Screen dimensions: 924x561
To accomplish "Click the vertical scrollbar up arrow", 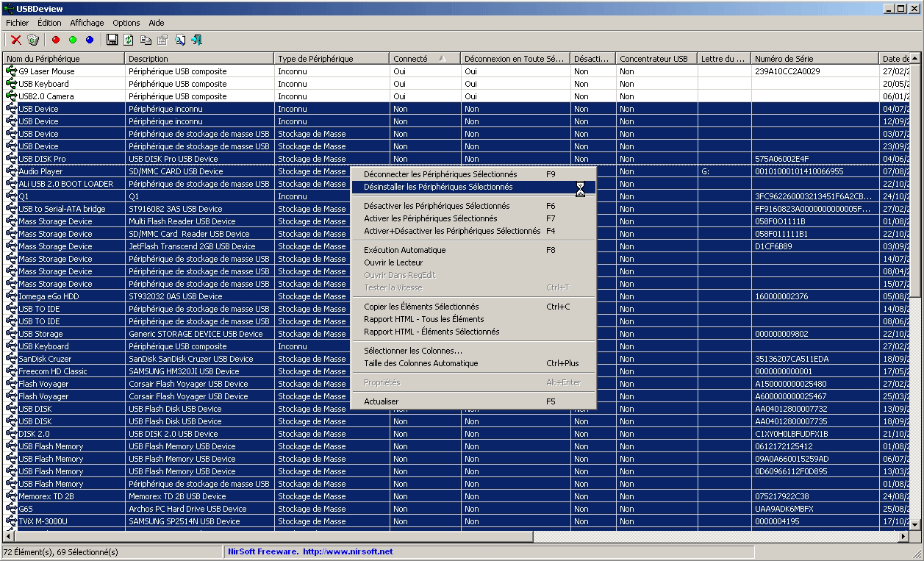I will click(914, 59).
